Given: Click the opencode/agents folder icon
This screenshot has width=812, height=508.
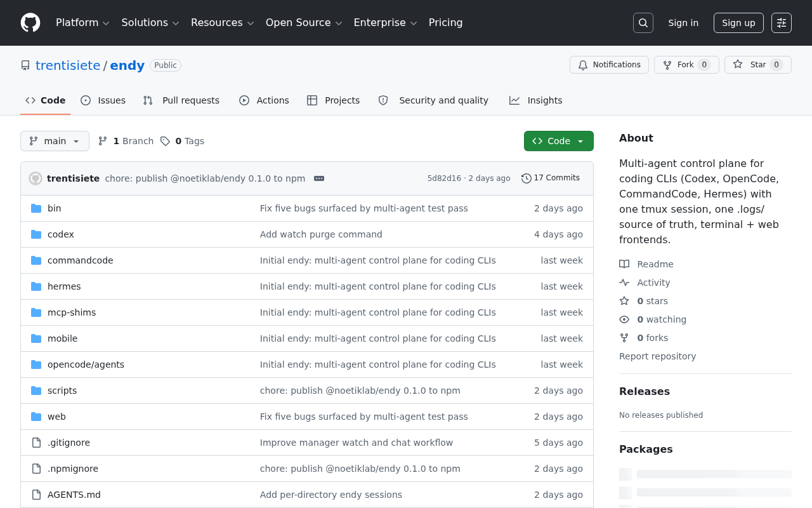Looking at the screenshot, I should (x=36, y=364).
